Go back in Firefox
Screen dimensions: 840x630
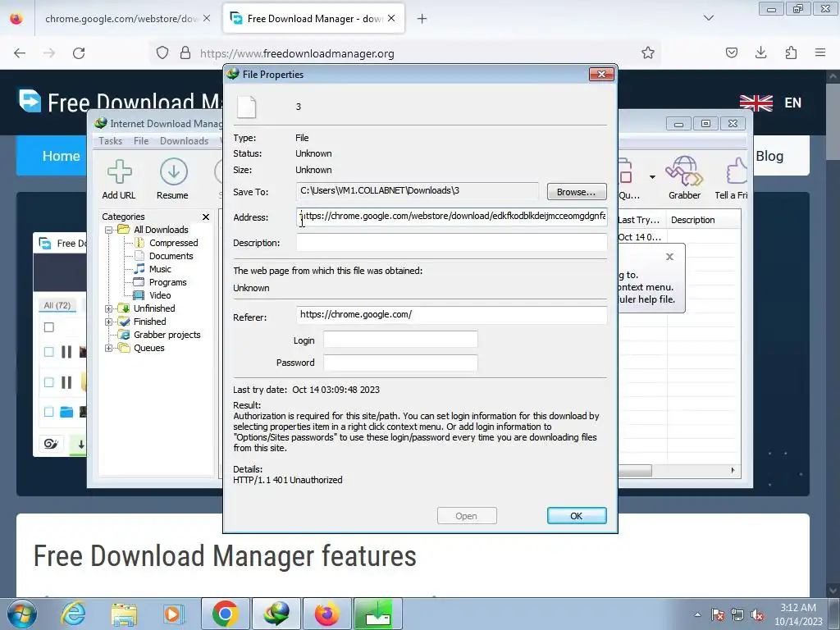(x=20, y=53)
